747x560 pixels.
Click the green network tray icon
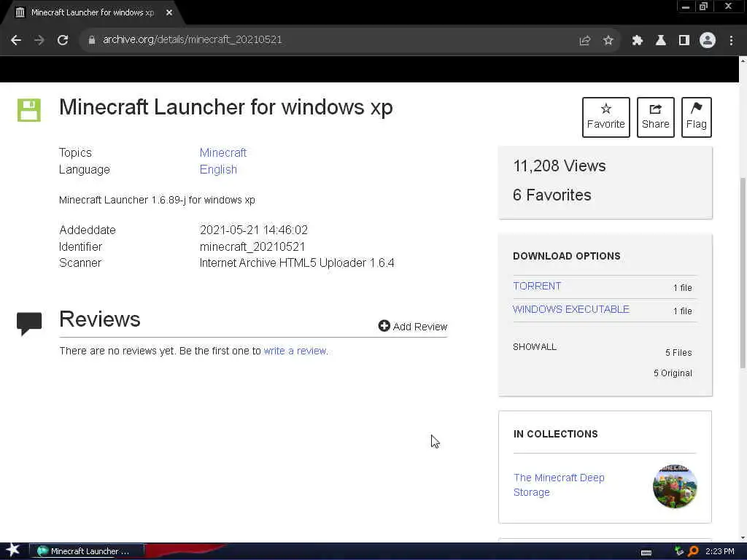(x=679, y=551)
